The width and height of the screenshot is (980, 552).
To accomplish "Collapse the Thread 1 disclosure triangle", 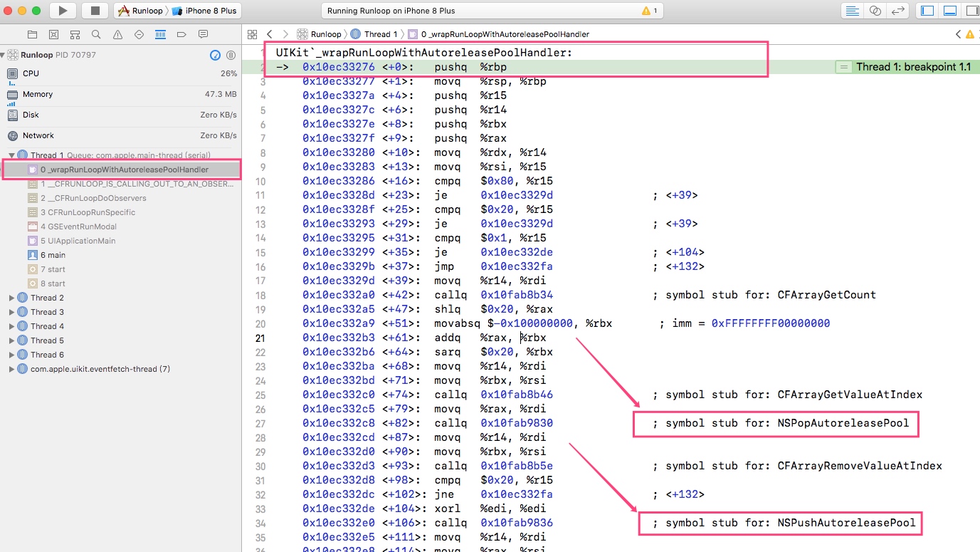I will (11, 155).
